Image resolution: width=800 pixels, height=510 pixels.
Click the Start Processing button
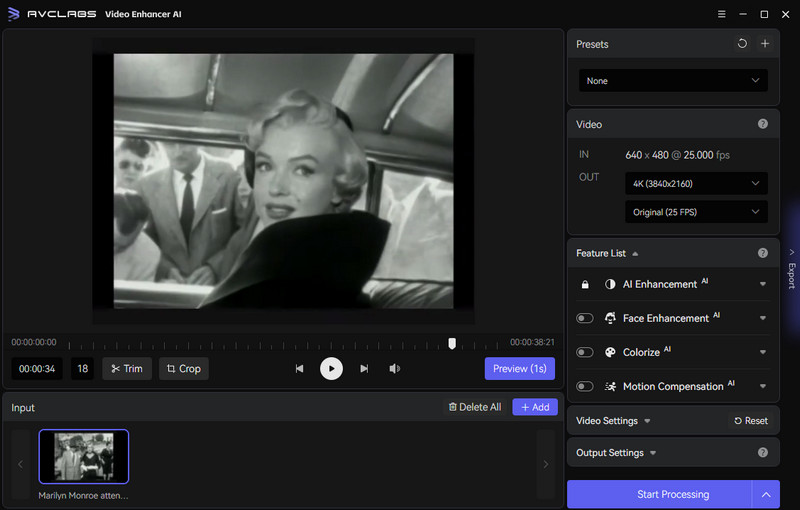coord(659,494)
